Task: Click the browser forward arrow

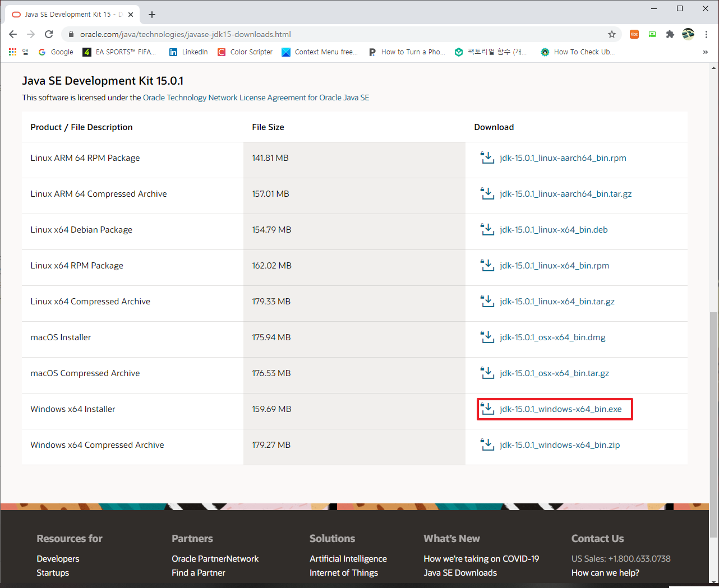Action: click(31, 34)
